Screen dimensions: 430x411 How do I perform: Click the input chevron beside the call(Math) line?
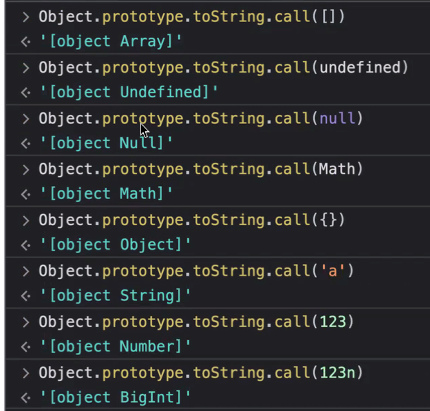tap(26, 170)
